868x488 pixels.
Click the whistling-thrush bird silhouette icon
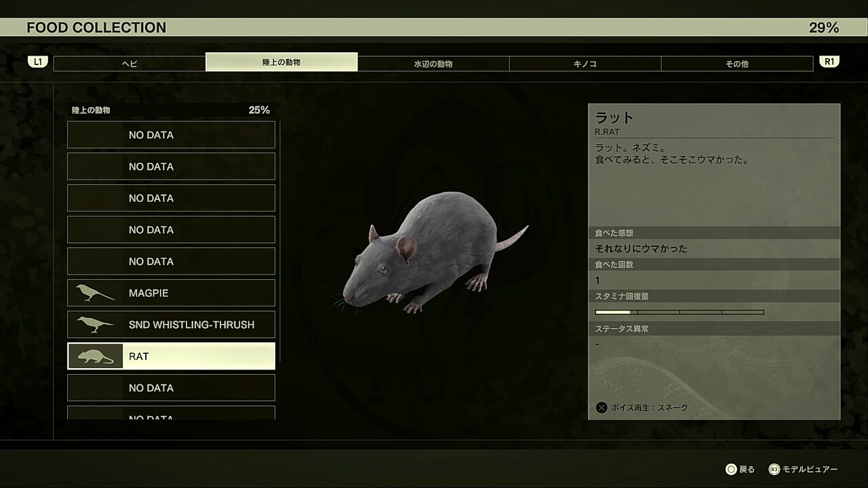click(x=95, y=325)
